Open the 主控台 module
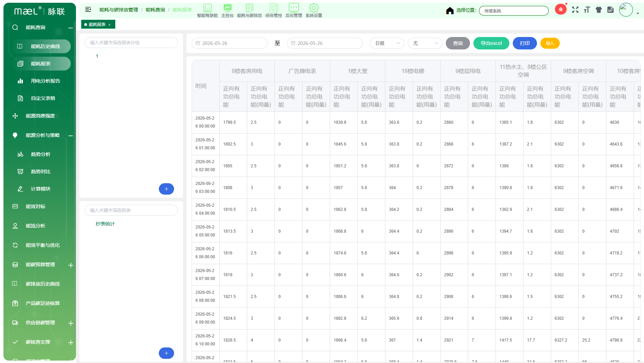The image size is (644, 363). 227,11
